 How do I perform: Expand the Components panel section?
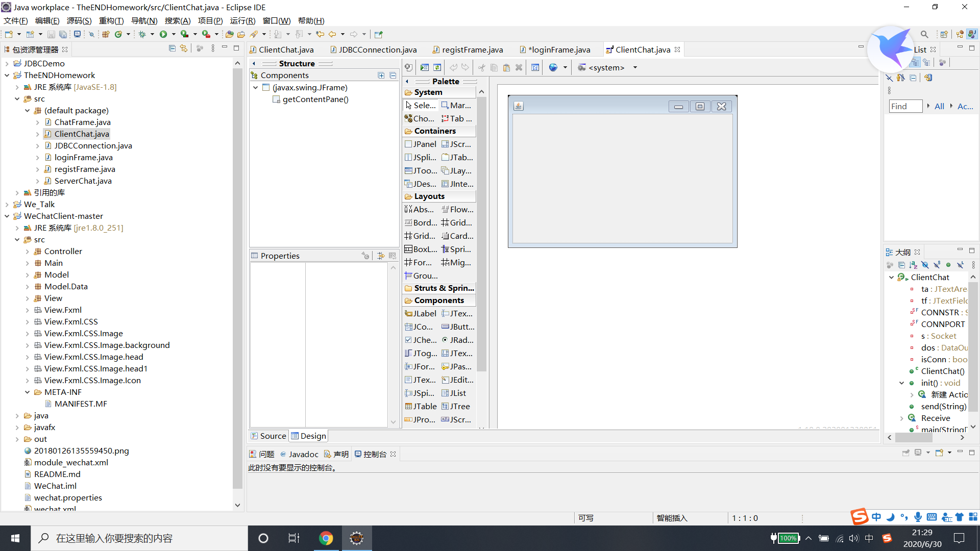pos(439,300)
